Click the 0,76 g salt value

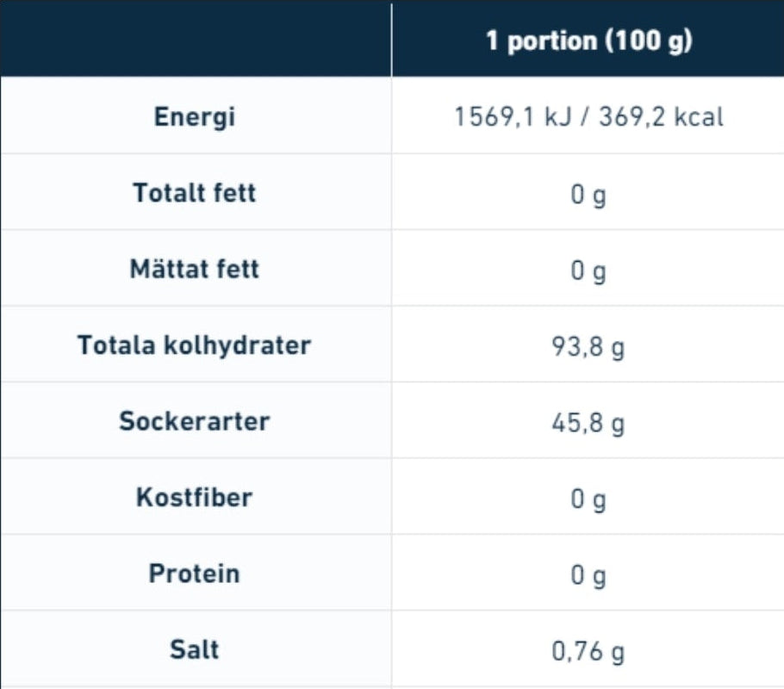pyautogui.click(x=588, y=652)
